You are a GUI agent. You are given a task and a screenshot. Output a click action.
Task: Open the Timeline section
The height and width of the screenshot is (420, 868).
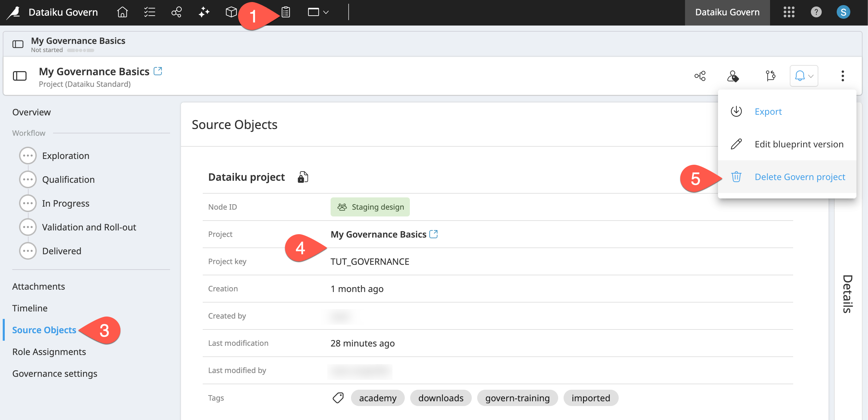30,308
